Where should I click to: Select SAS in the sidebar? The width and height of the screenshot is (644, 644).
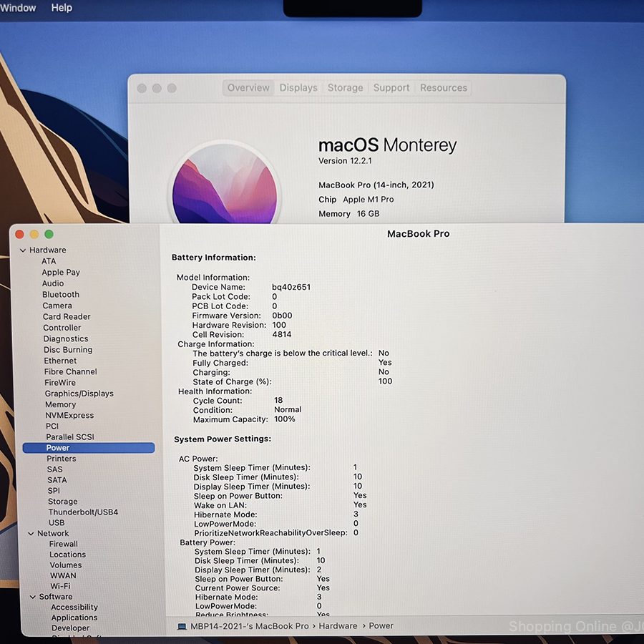54,469
